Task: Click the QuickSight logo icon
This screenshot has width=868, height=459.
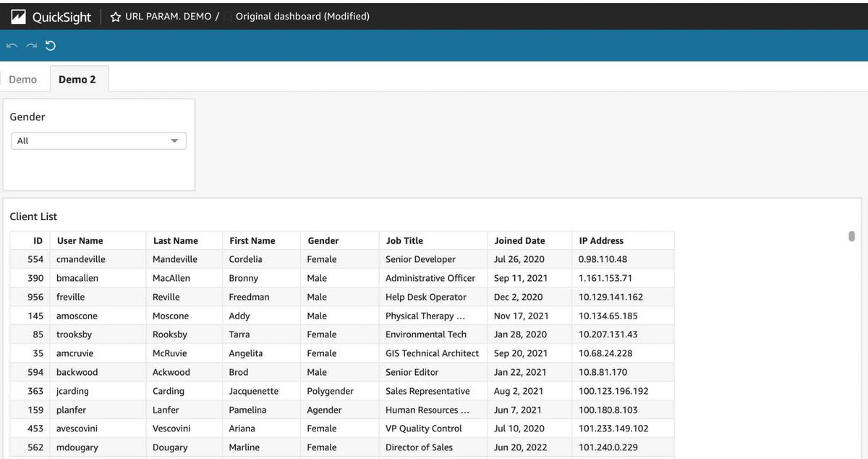Action: (19, 17)
